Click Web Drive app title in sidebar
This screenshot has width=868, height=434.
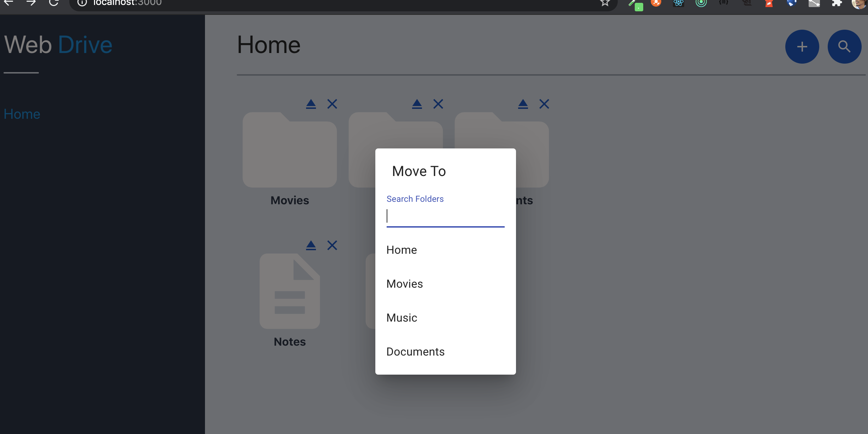click(58, 45)
